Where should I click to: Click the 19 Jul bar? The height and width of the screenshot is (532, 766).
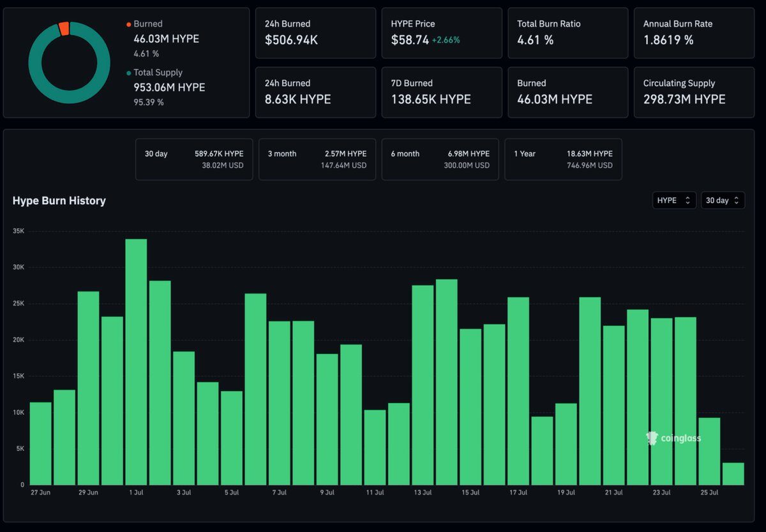click(566, 444)
